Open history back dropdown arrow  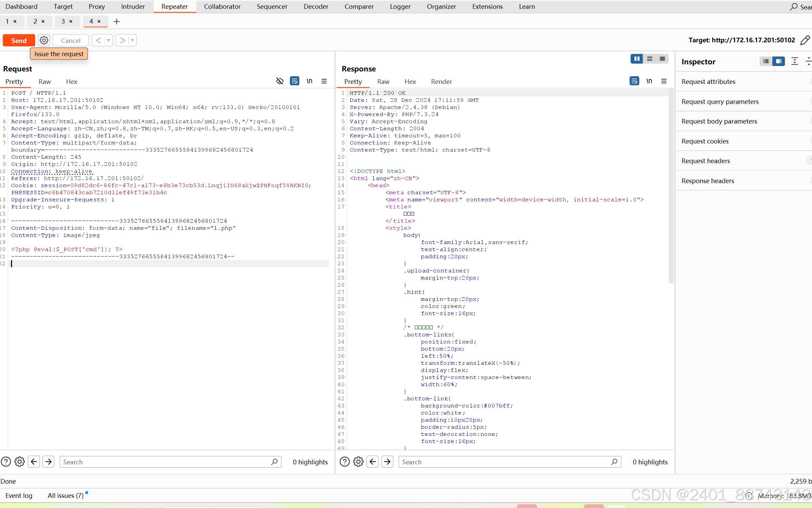click(x=109, y=40)
